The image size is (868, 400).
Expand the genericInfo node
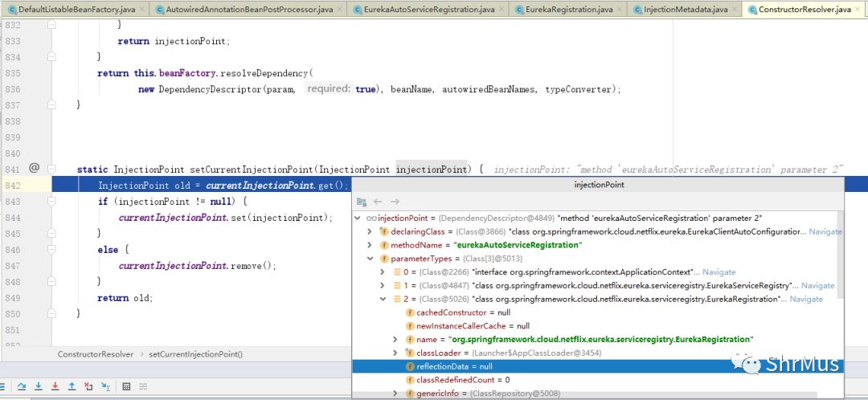tap(395, 394)
